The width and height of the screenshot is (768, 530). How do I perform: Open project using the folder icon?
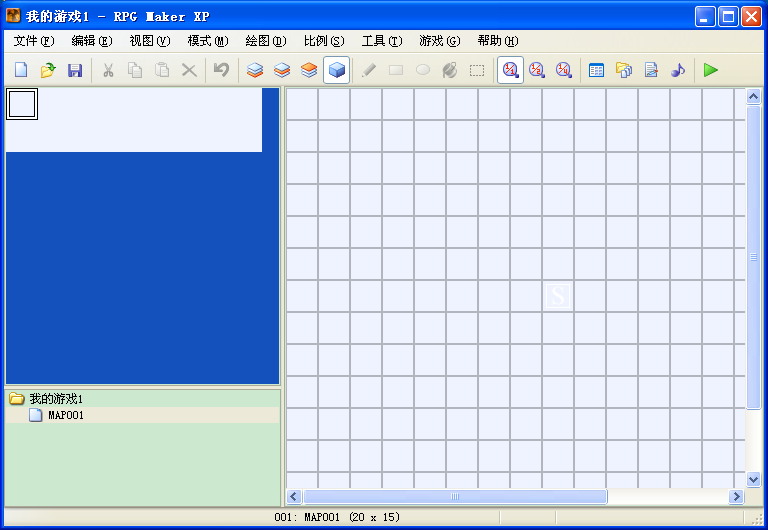tap(48, 70)
